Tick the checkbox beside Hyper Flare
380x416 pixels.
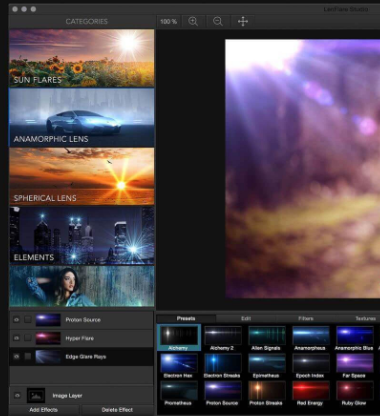pyautogui.click(x=28, y=338)
